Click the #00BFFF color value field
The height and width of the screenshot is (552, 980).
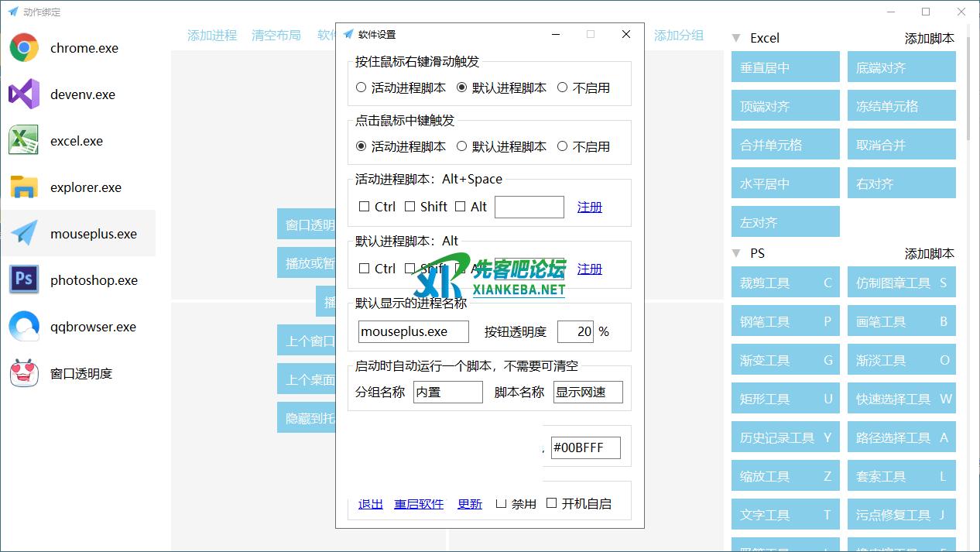click(585, 448)
